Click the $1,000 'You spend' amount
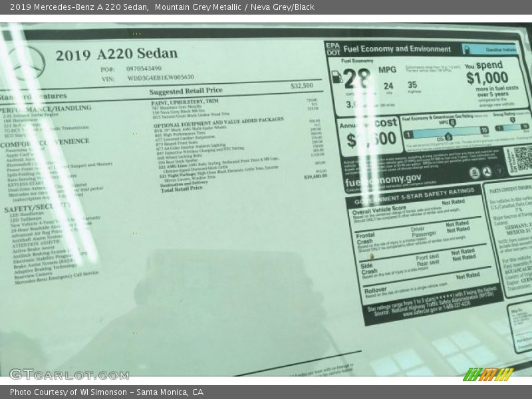The width and height of the screenshot is (532, 399). (487, 78)
